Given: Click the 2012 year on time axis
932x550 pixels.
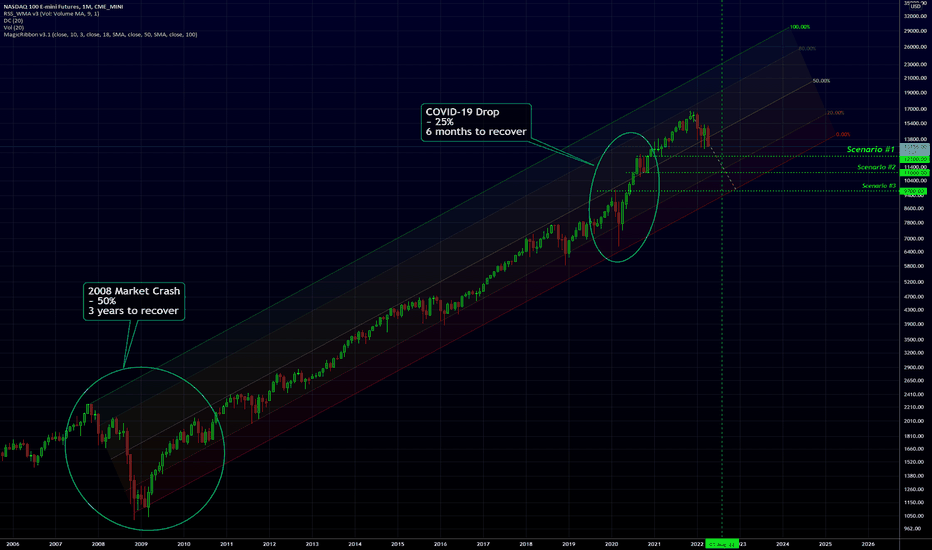Looking at the screenshot, I should [x=269, y=544].
